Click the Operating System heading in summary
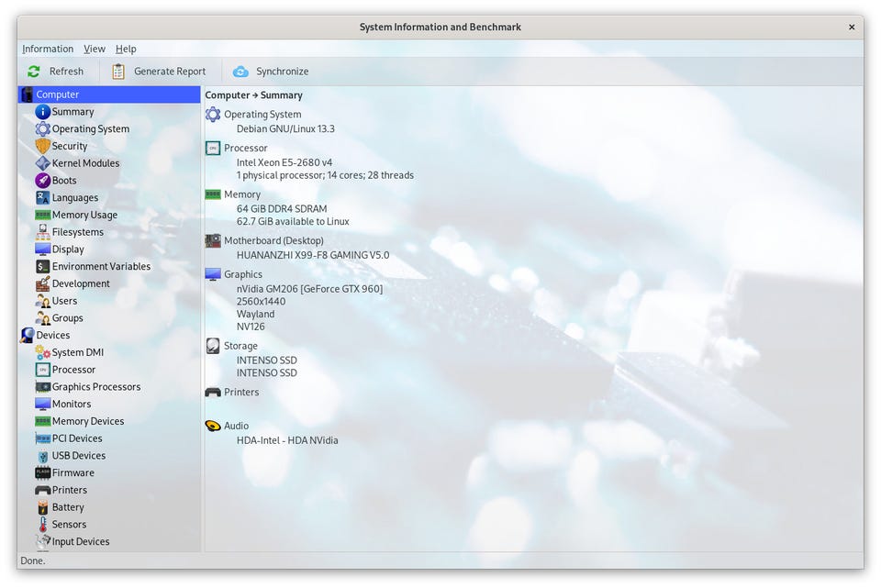 (x=262, y=115)
